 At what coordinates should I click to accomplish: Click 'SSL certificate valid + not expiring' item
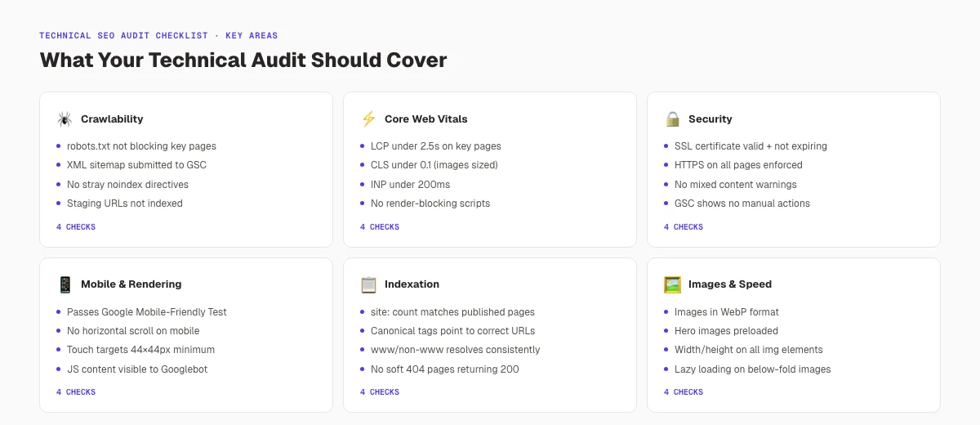coord(751,146)
